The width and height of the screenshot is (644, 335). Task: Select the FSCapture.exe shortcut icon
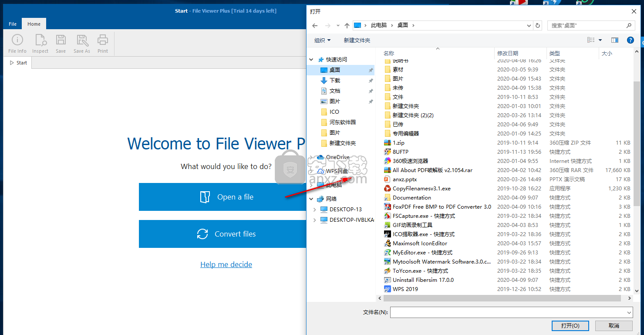tap(388, 216)
